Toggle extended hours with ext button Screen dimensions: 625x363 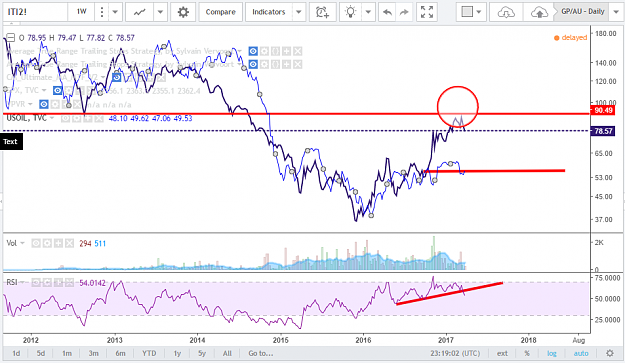[502, 353]
